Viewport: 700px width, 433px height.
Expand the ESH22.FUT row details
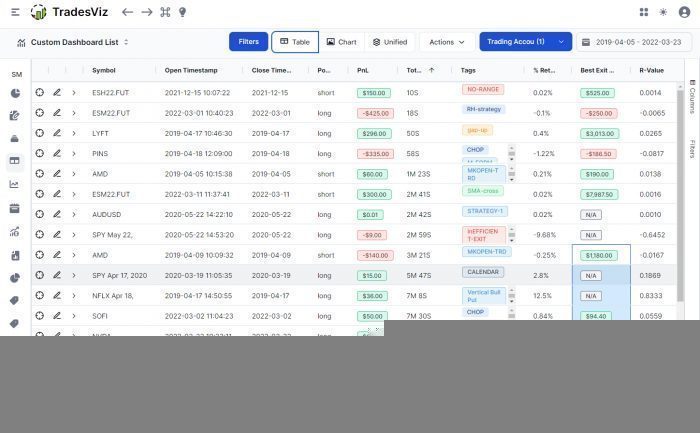pyautogui.click(x=74, y=93)
